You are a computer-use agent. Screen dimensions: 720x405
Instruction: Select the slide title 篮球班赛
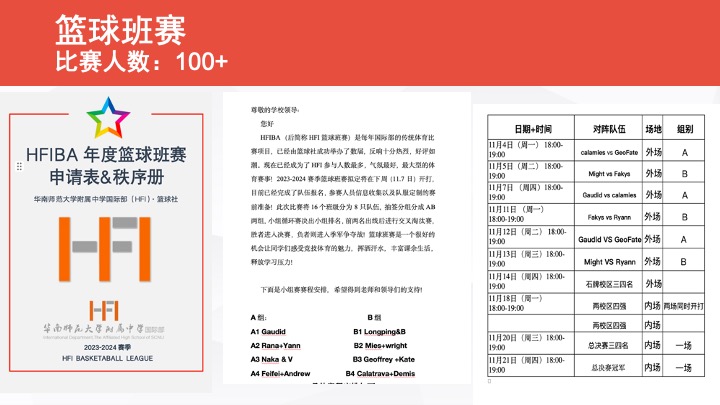[120, 30]
